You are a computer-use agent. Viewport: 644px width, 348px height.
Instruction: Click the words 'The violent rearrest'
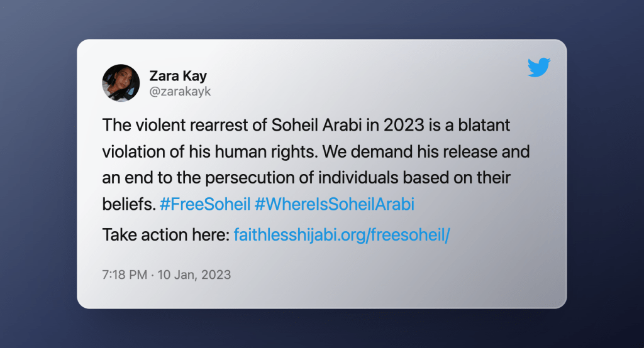tap(175, 125)
